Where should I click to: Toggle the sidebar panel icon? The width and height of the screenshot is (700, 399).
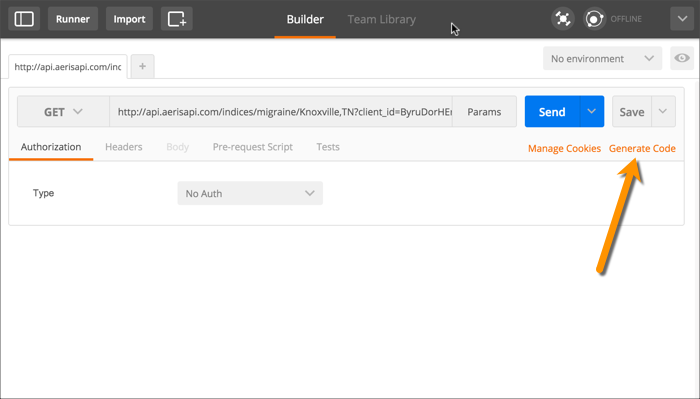coord(24,19)
